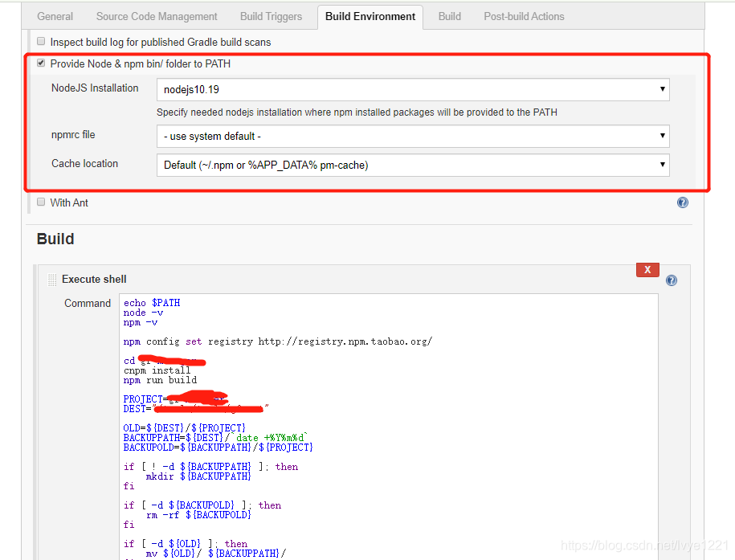Image resolution: width=735 pixels, height=560 pixels.
Task: Click the Execute shell heading
Action: 94,280
